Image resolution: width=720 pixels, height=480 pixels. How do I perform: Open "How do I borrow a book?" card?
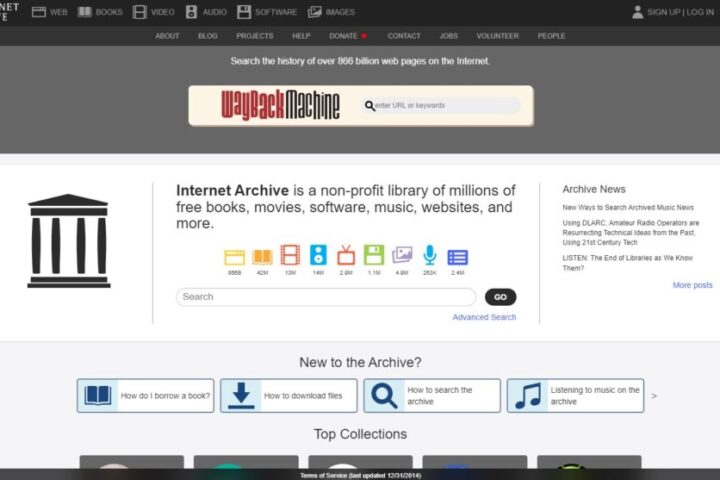point(146,395)
